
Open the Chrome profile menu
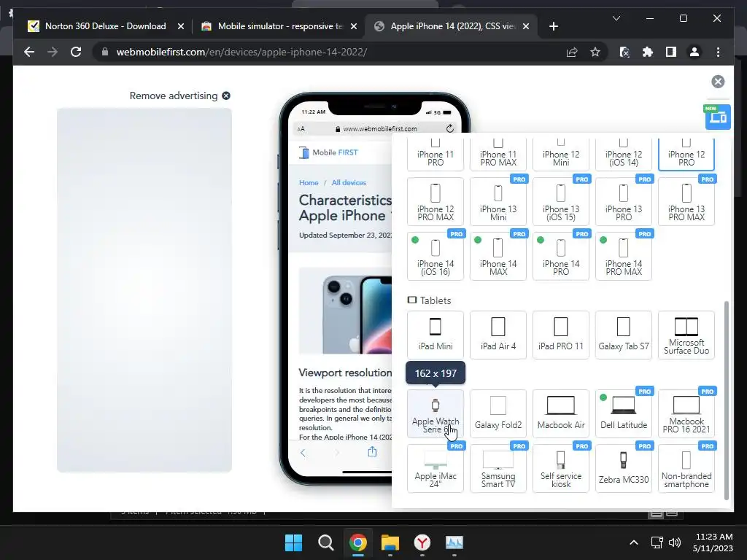pos(694,52)
